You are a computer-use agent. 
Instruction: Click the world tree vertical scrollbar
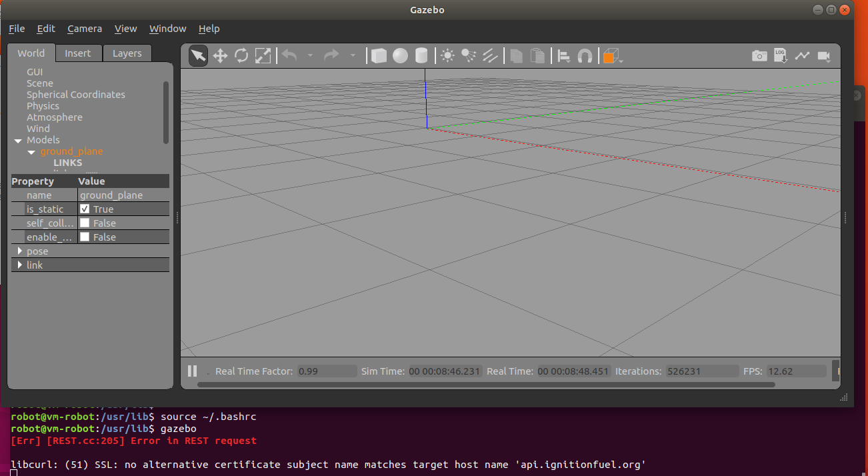[166, 112]
